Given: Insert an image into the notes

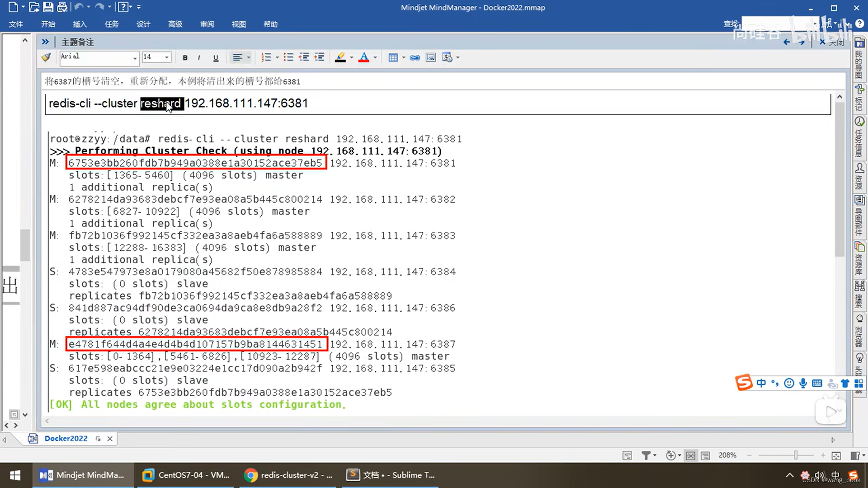Looking at the screenshot, I should click(431, 57).
